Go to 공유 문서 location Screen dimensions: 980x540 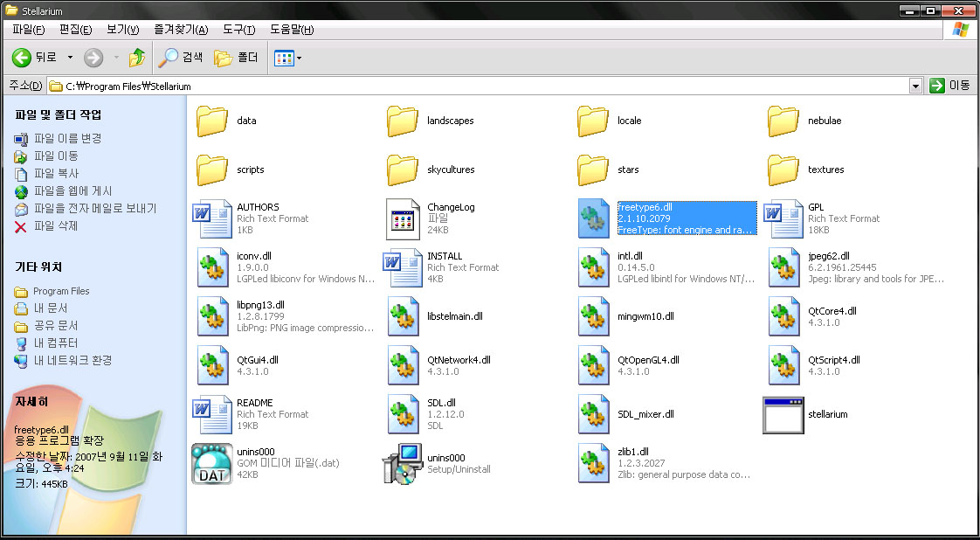point(46,326)
